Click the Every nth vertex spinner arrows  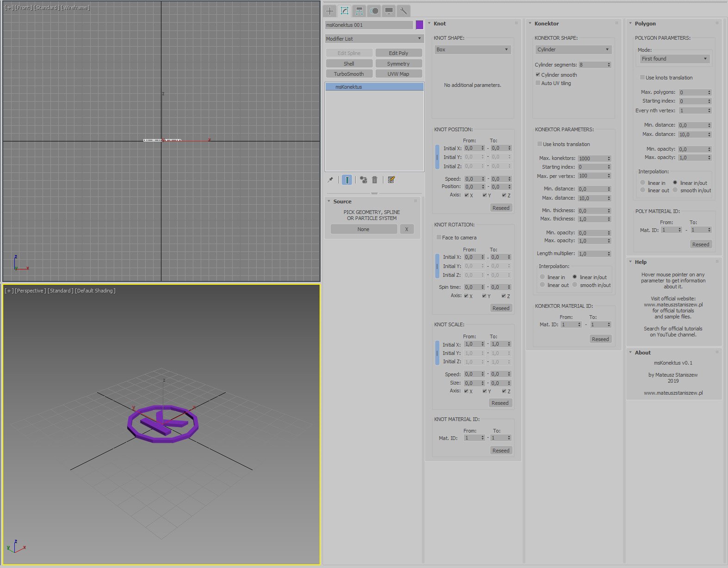[709, 110]
